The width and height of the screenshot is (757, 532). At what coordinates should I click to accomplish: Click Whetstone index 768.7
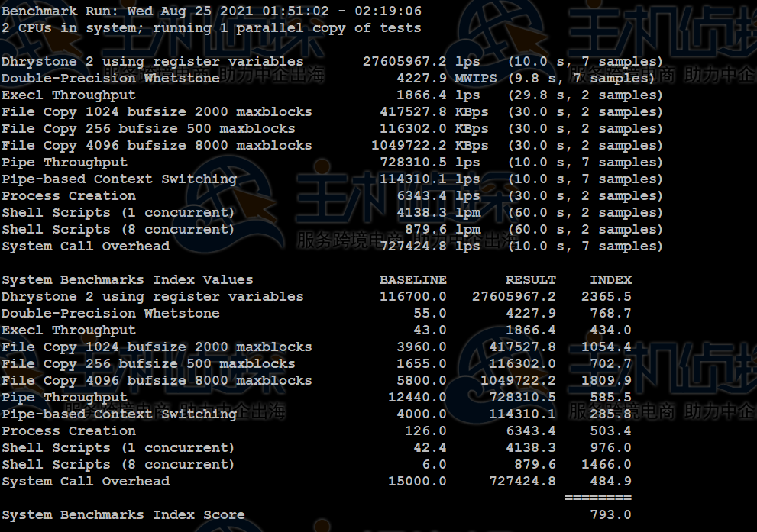pyautogui.click(x=610, y=314)
